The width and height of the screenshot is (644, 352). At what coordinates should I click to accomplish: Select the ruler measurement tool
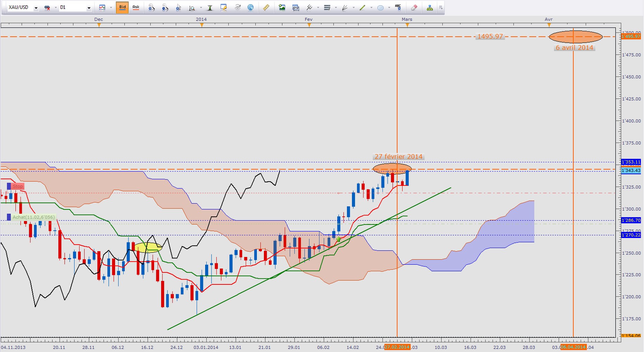click(266, 7)
